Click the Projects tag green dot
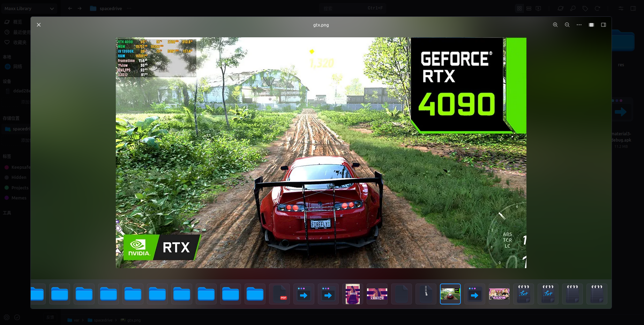644x325 pixels. [x=7, y=188]
